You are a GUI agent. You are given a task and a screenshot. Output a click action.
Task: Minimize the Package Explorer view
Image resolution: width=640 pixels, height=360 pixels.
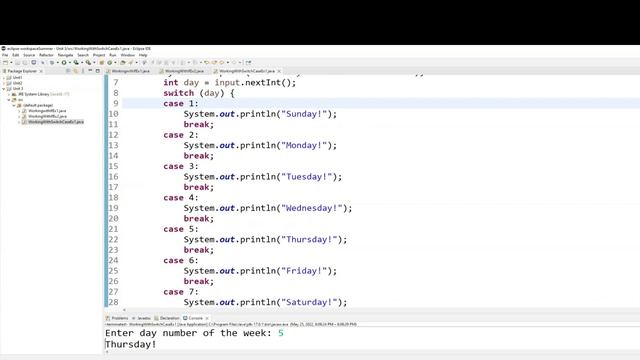click(90, 71)
